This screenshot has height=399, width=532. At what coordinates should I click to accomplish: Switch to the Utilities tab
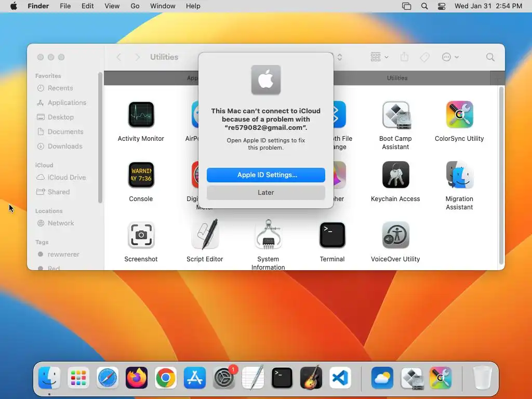[x=397, y=78]
